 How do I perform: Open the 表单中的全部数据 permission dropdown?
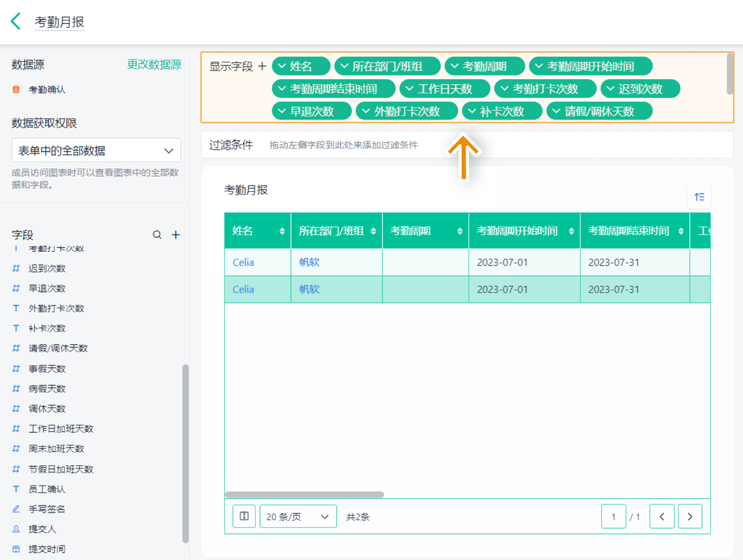pyautogui.click(x=96, y=150)
